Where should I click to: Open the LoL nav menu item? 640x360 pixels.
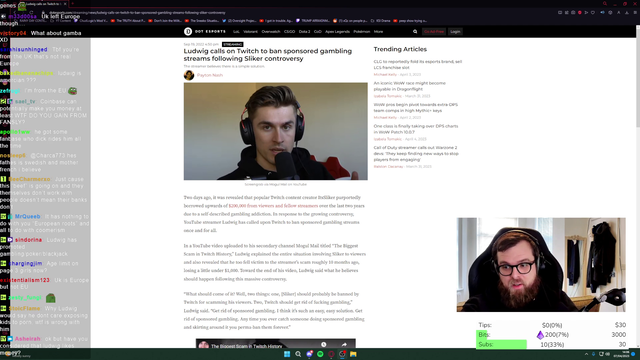click(236, 31)
